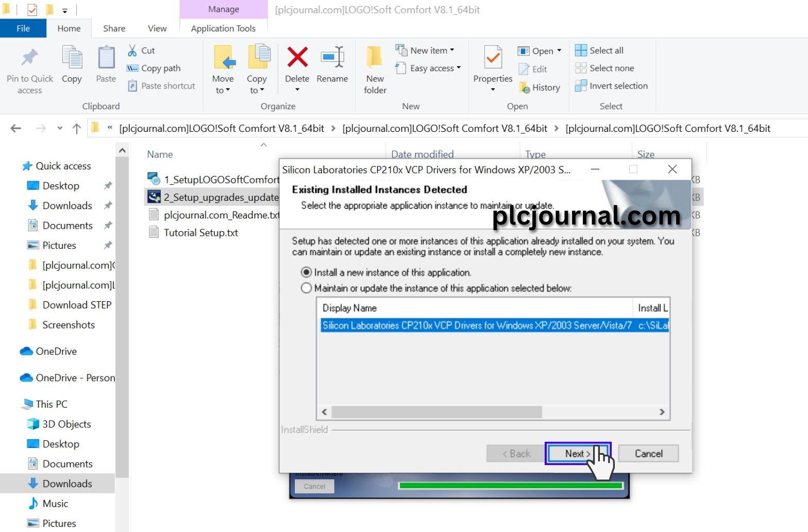Switch to the Home ribbon tab
Viewport: 808px width, 532px height.
click(69, 28)
